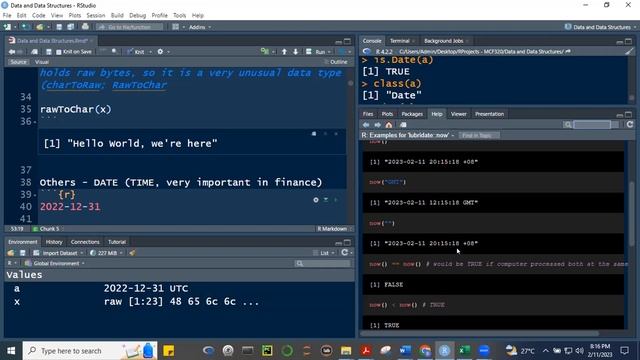Open Google Chrome from the Windows taskbar
640x360 pixels.
pyautogui.click(x=425, y=351)
